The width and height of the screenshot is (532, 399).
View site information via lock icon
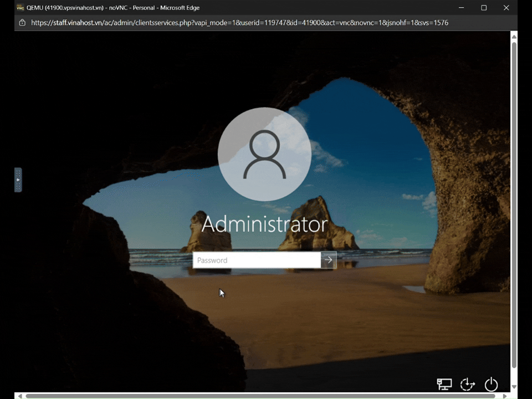(22, 23)
